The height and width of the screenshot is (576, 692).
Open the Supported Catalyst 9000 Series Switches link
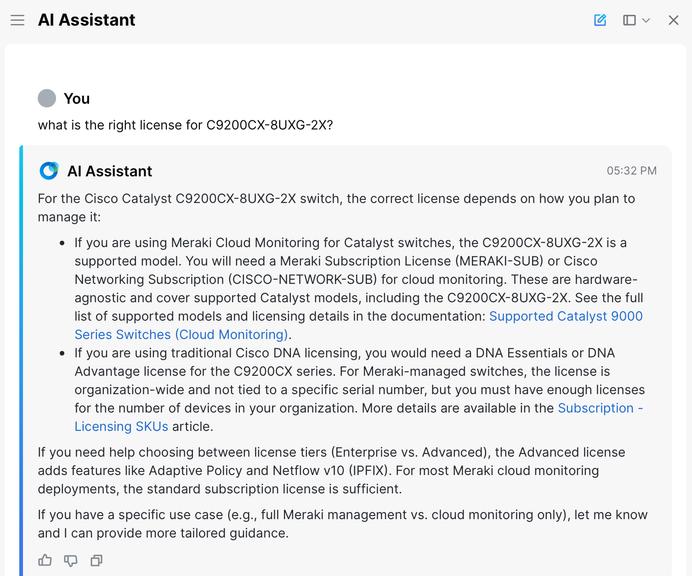point(565,316)
